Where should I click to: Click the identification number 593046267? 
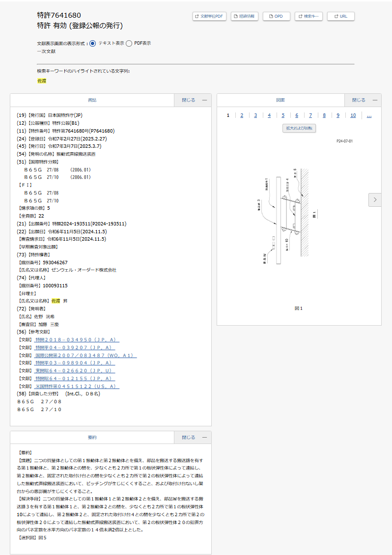(55, 263)
